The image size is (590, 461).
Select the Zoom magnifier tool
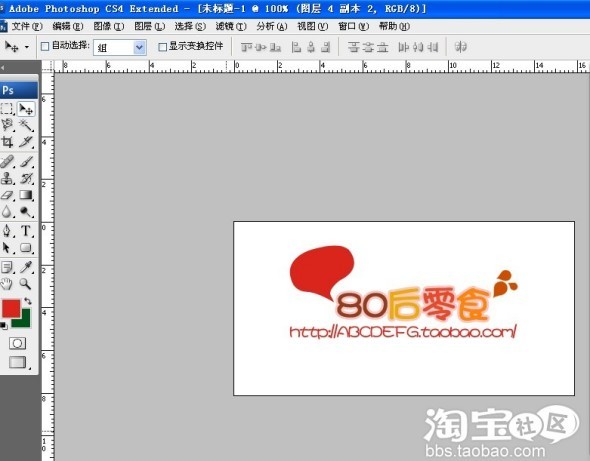(26, 284)
